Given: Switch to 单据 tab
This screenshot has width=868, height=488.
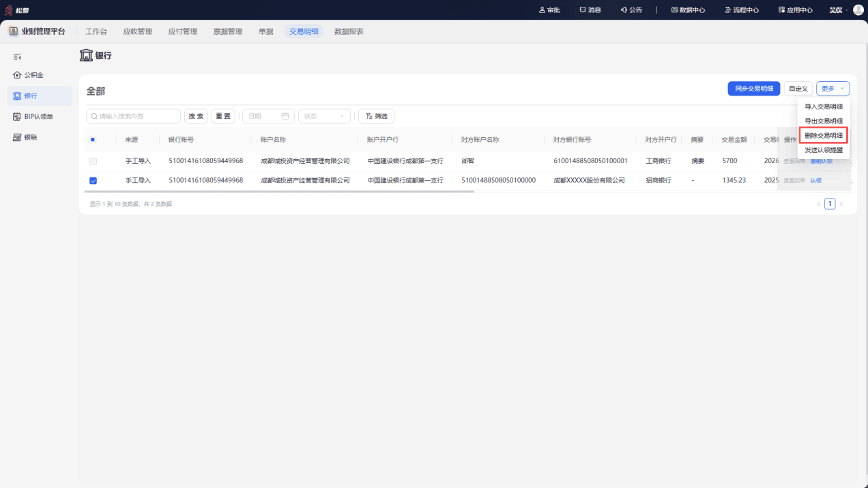Looking at the screenshot, I should 266,31.
